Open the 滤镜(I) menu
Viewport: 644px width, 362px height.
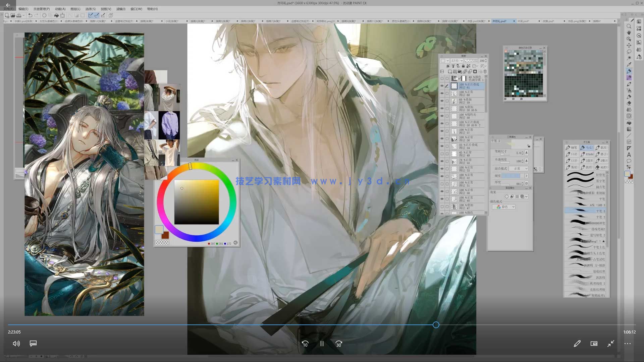pyautogui.click(x=121, y=9)
